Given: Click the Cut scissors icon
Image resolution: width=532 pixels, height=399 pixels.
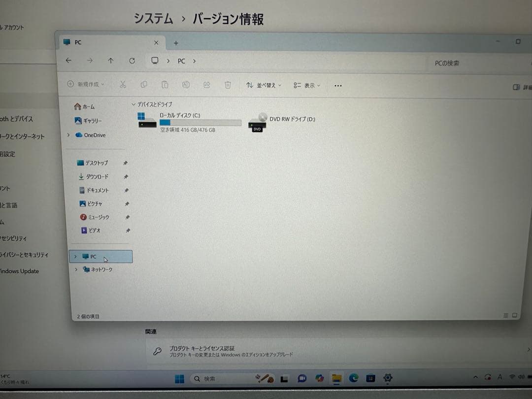Looking at the screenshot, I should (x=123, y=84).
